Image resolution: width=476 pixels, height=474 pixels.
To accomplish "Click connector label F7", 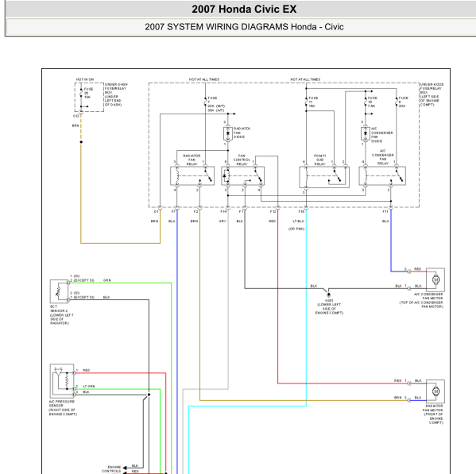I will pos(173,212).
